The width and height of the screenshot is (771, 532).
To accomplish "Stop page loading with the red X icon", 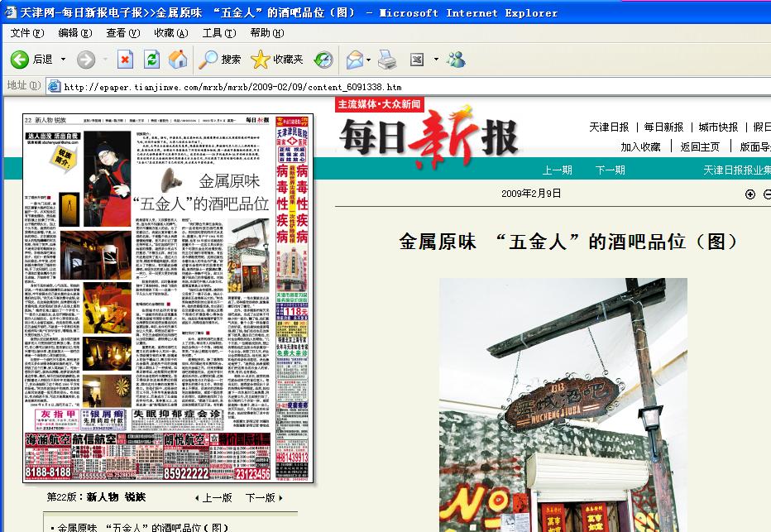I will tap(126, 60).
